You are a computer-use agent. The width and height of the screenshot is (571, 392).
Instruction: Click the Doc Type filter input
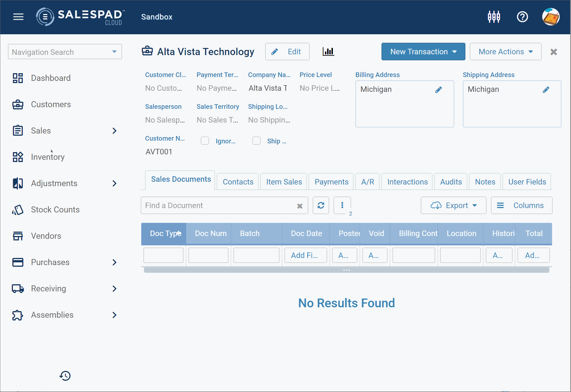pyautogui.click(x=163, y=255)
